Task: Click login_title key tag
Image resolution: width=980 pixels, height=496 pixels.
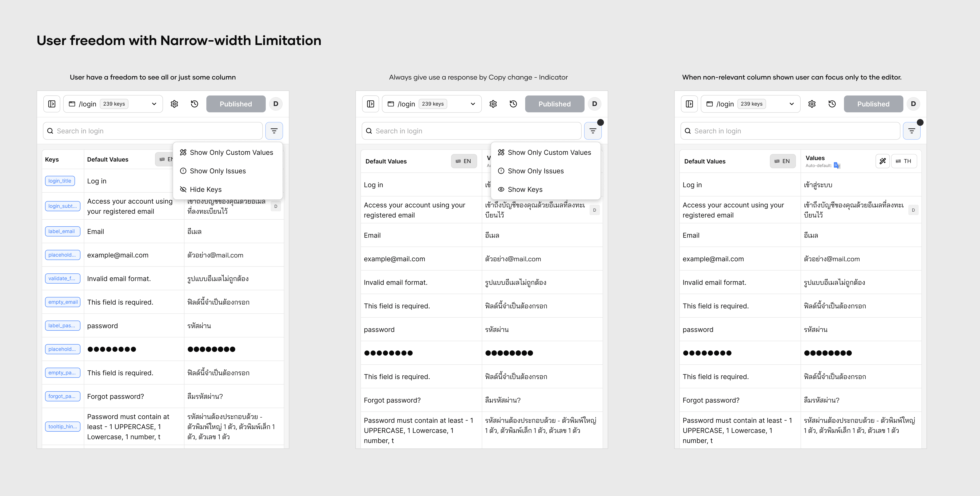Action: (x=60, y=181)
